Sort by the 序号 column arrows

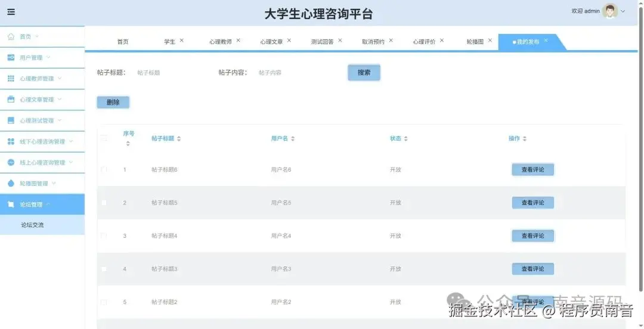[128, 144]
